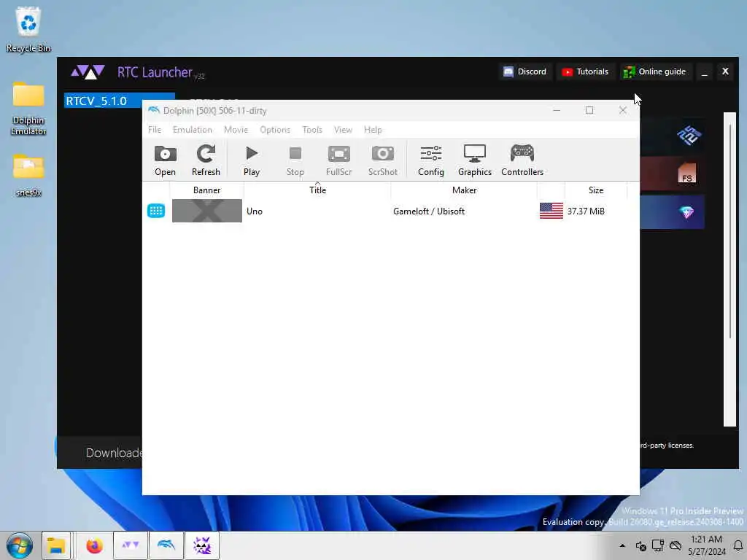Open Online guide in RTC Launcher
The width and height of the screenshot is (747, 560).
point(655,71)
